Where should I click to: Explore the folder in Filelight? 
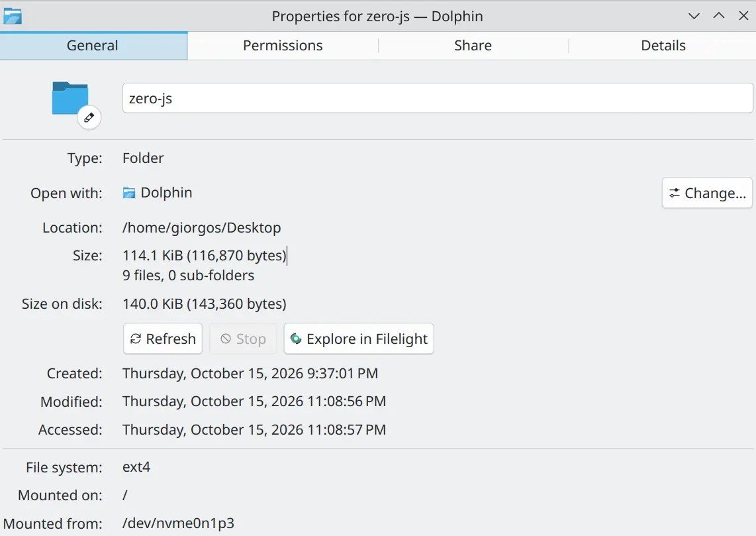pos(359,339)
